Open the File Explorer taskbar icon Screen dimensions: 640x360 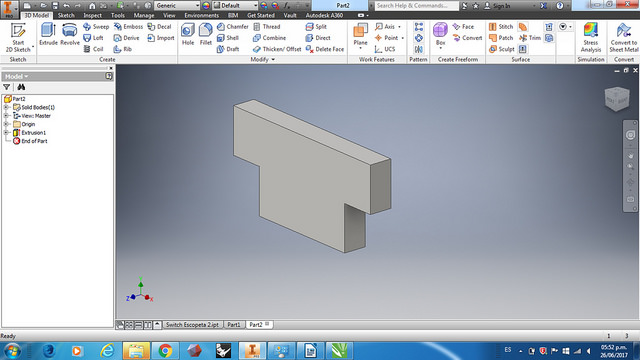pos(136,351)
